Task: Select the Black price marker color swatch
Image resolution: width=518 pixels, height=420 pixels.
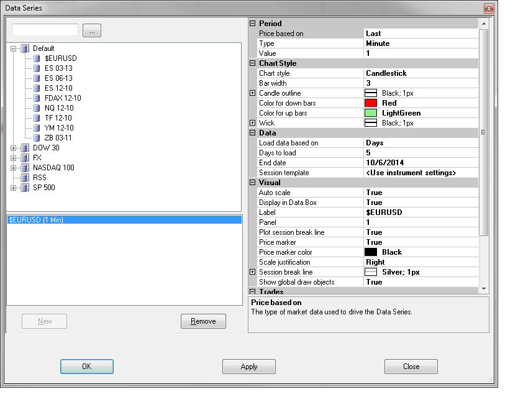Action: click(371, 252)
